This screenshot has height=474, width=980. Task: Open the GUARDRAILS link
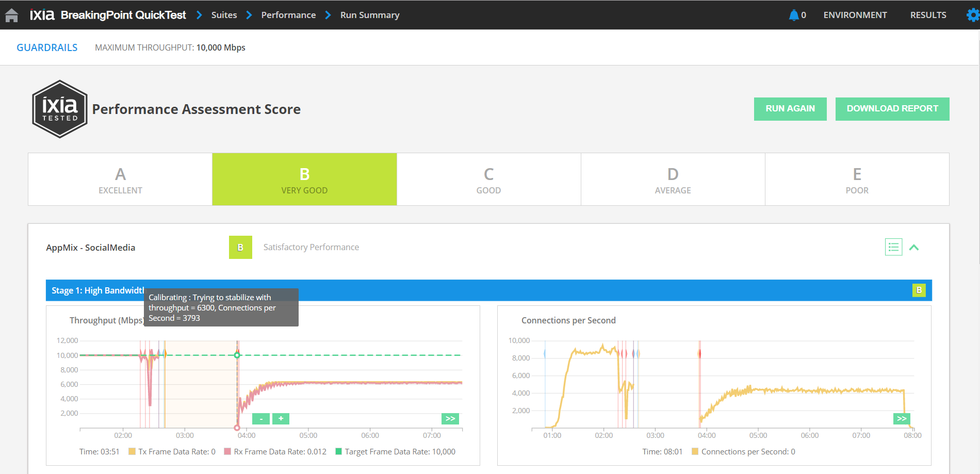click(x=47, y=47)
